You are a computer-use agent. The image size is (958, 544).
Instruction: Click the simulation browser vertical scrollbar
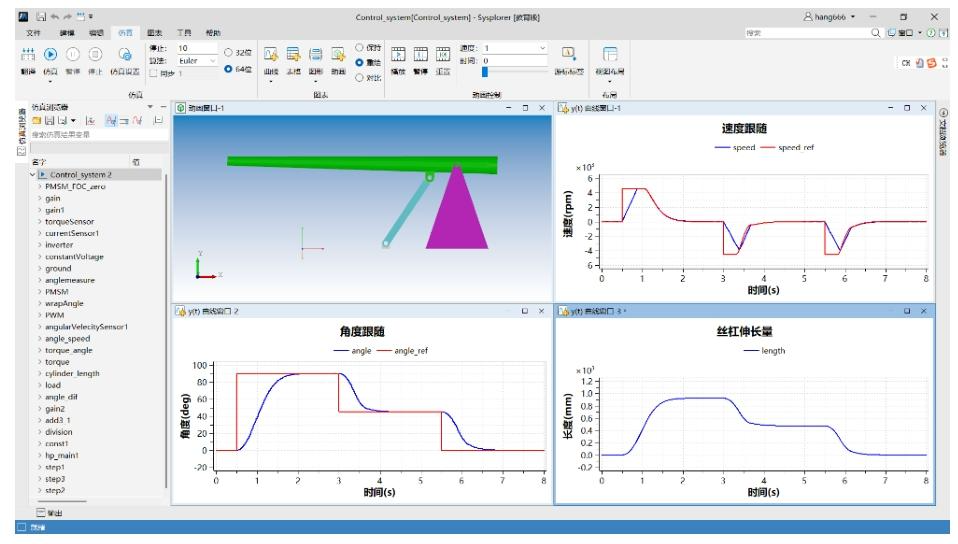click(x=166, y=330)
